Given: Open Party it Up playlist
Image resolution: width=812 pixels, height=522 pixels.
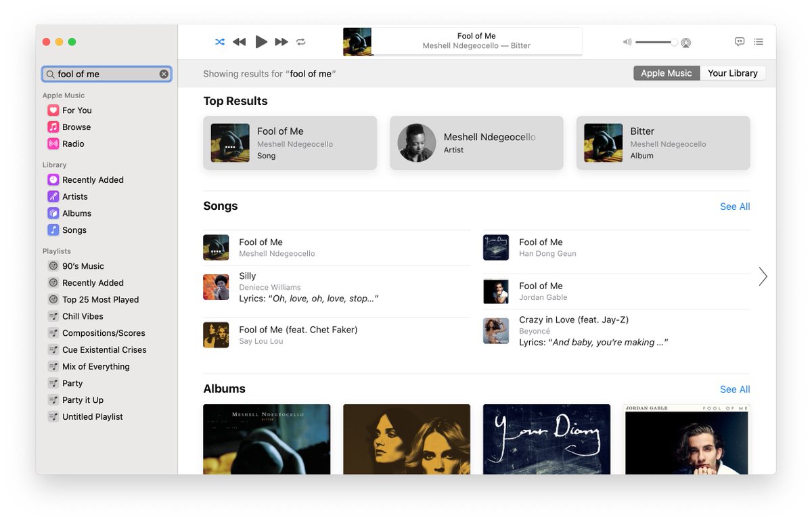Looking at the screenshot, I should pyautogui.click(x=75, y=400).
